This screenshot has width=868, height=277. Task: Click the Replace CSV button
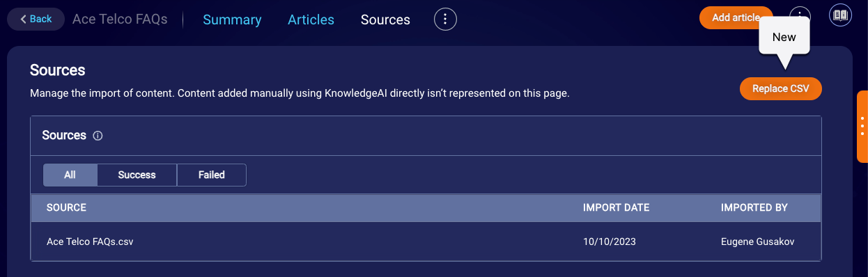click(x=780, y=88)
